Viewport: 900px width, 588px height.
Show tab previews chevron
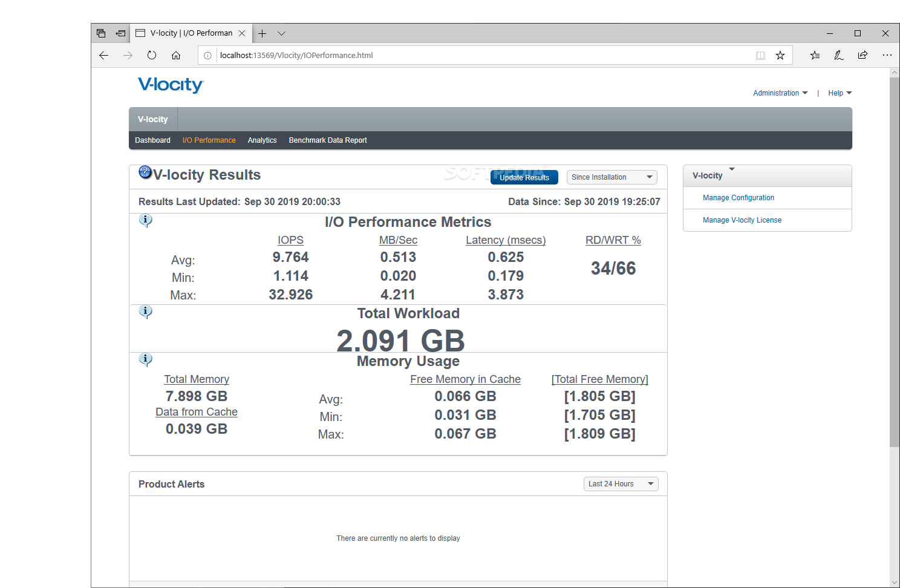[281, 33]
